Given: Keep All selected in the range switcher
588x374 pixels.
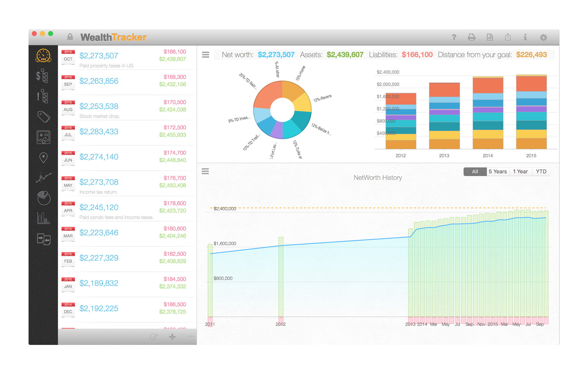Looking at the screenshot, I should point(475,172).
